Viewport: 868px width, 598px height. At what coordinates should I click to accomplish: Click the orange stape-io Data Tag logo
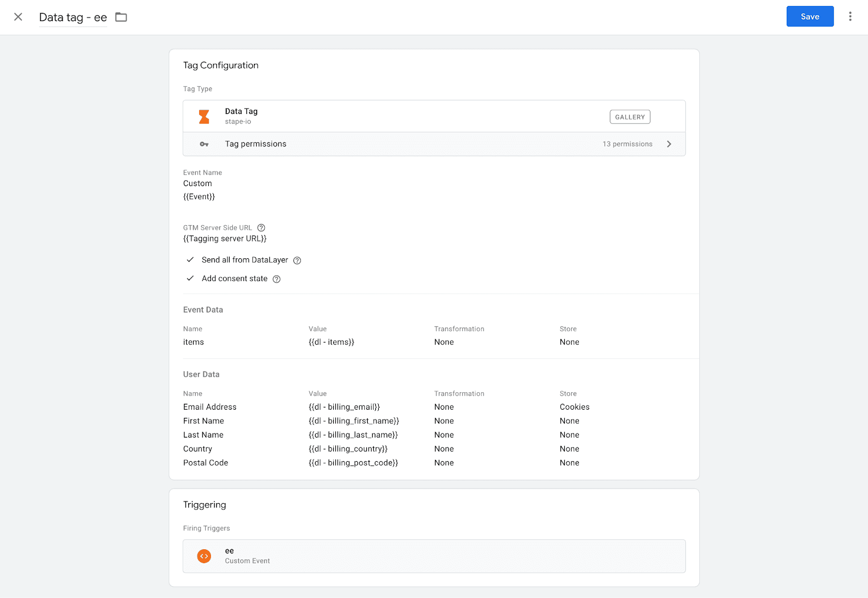(204, 117)
